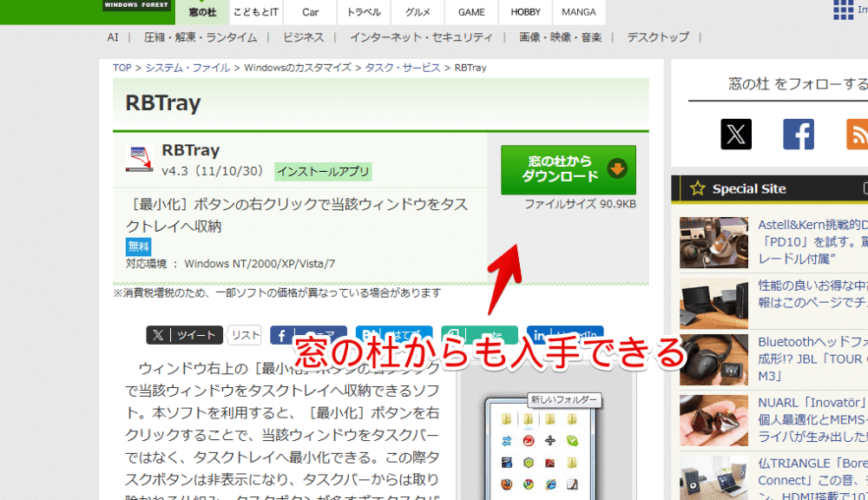Click the ツイート share button
The image size is (868, 500).
(x=184, y=334)
